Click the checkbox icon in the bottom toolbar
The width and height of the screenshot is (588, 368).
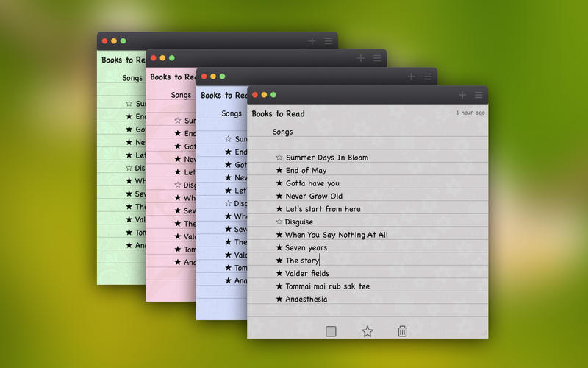pyautogui.click(x=331, y=331)
